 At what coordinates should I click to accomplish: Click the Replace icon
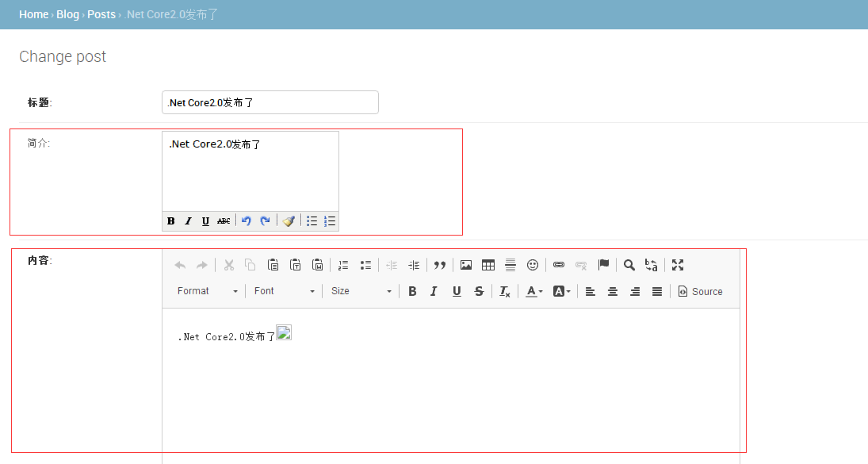click(651, 265)
